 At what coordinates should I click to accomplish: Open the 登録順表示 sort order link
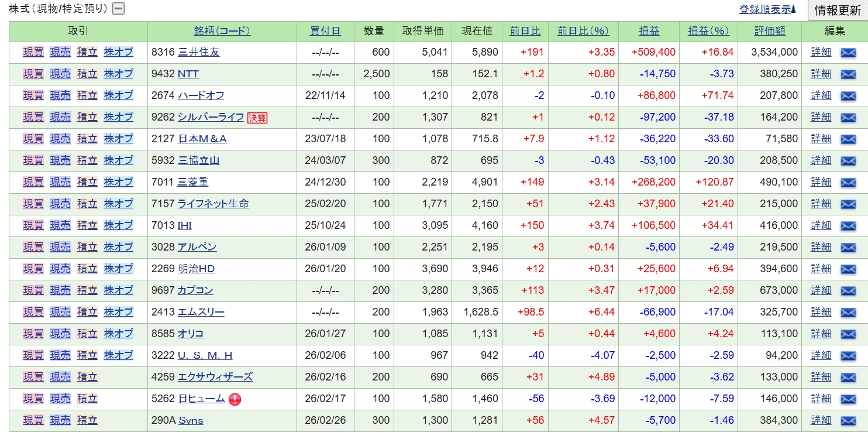[767, 9]
